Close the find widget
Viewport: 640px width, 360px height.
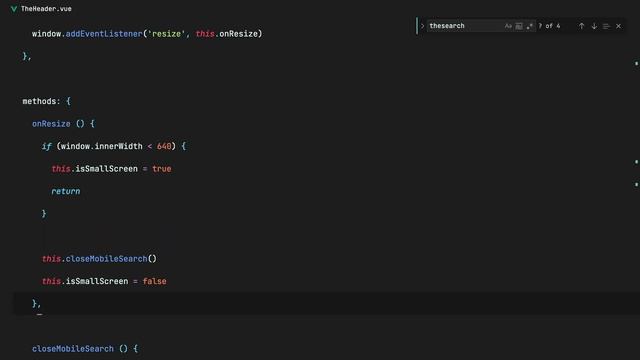(618, 26)
